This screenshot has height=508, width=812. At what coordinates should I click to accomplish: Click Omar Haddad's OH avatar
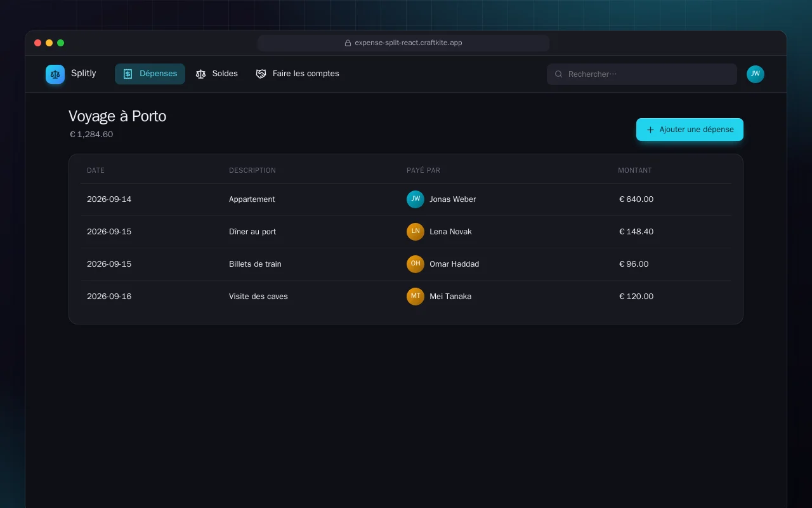tap(416, 264)
